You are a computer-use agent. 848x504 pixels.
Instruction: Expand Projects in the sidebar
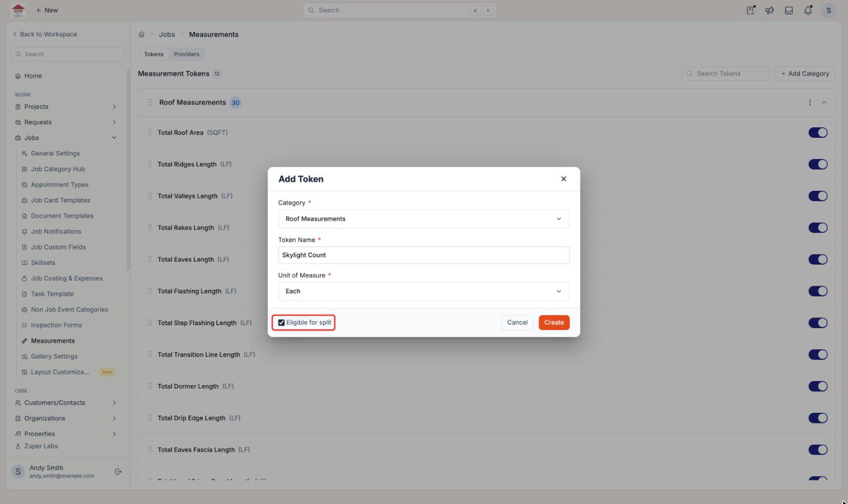click(114, 107)
